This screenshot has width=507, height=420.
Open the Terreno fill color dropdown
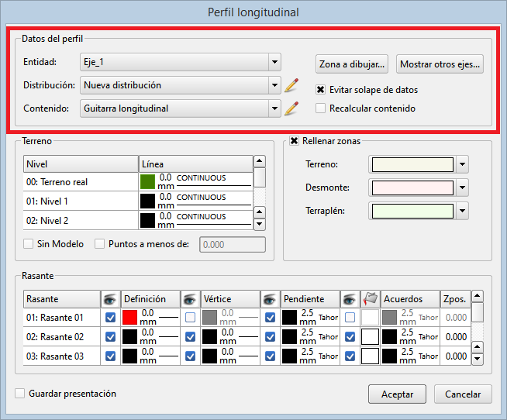pos(462,164)
